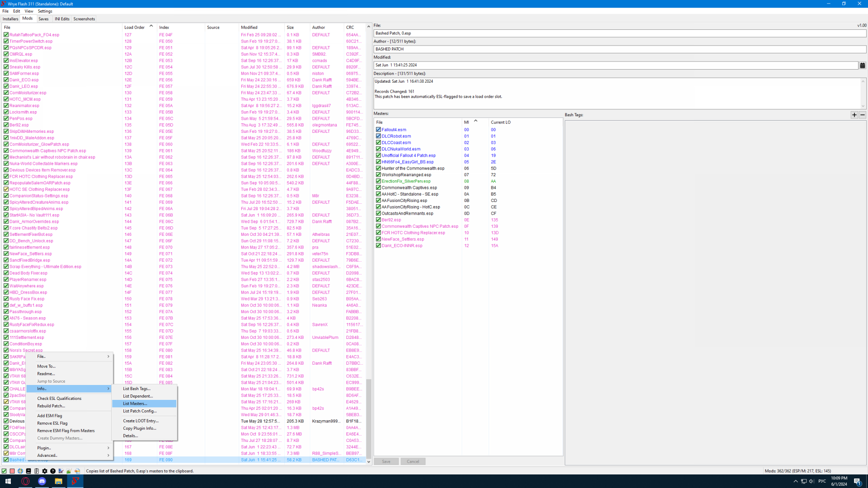
Task: Click the plus button for Bash Tags
Action: pos(854,115)
